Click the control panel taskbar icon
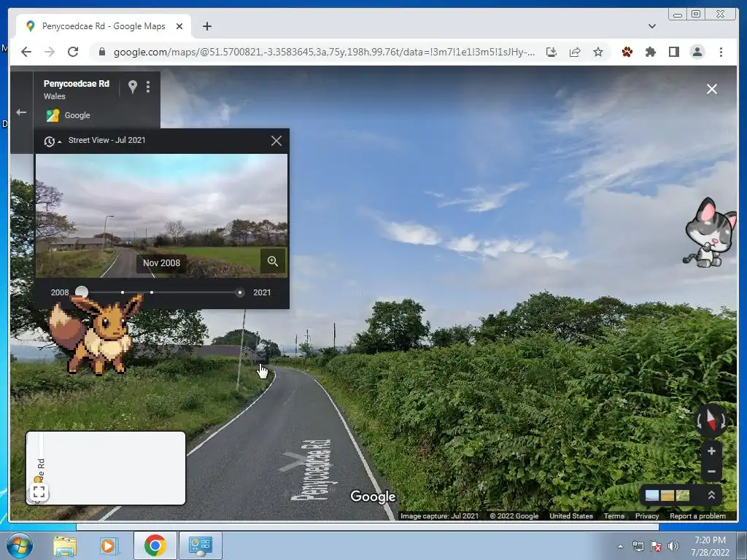 pyautogui.click(x=200, y=545)
